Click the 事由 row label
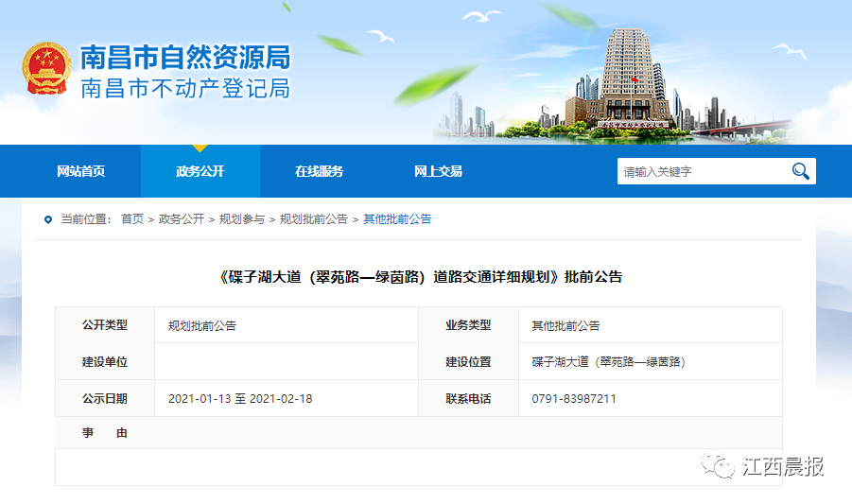 pyautogui.click(x=105, y=433)
